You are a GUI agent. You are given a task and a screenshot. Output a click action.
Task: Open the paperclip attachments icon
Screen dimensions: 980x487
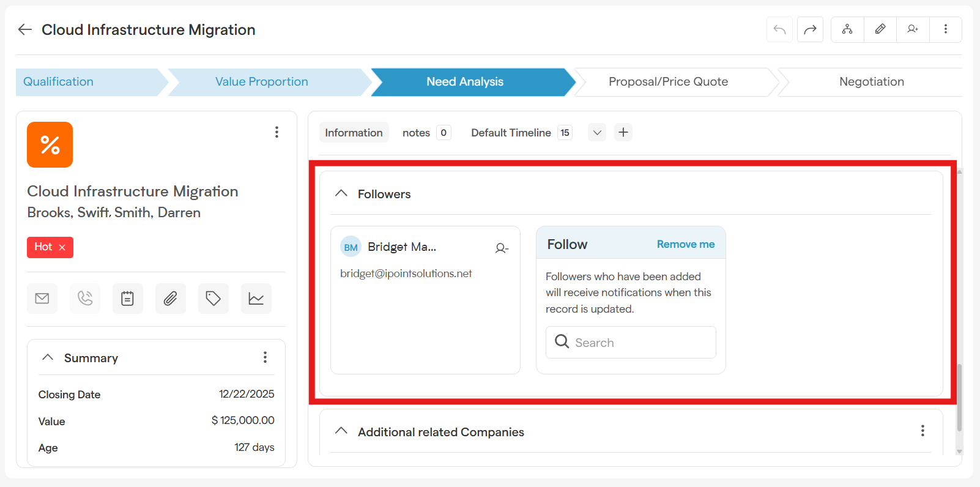pos(171,299)
